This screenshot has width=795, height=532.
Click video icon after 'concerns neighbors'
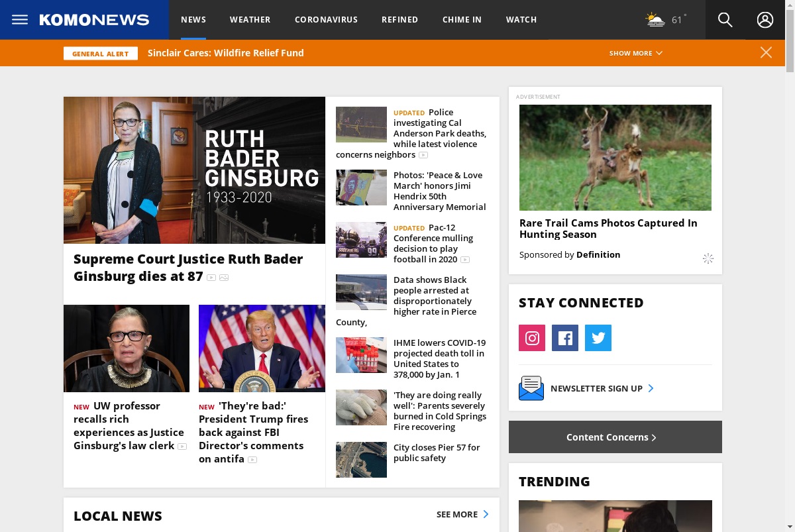423,155
